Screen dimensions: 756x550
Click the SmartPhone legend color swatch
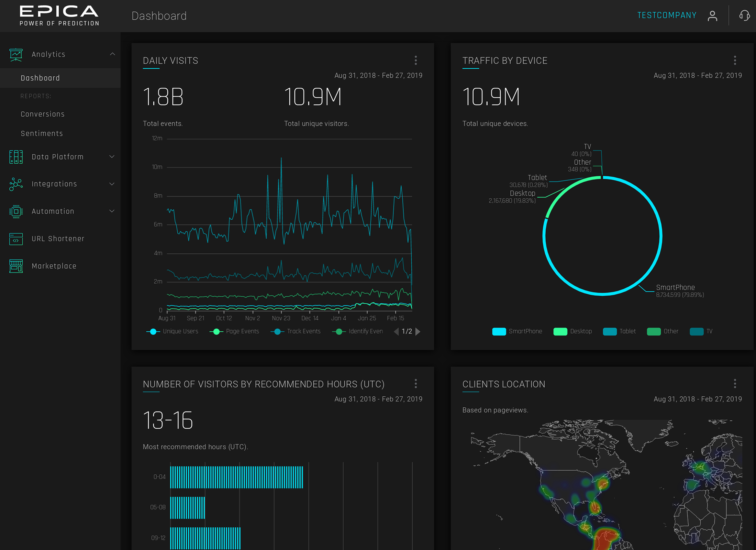pos(499,331)
